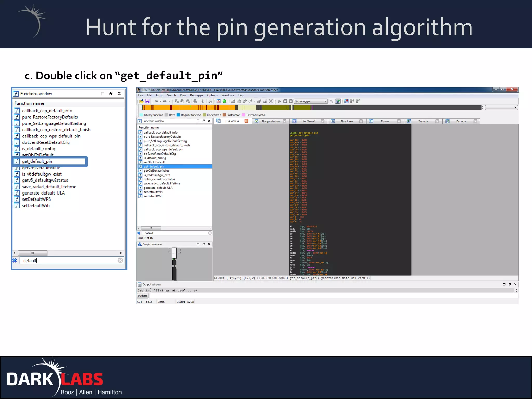Click the breakpoint list toolbar icon
Image resolution: width=532 pixels, height=399 pixels.
coord(346,101)
